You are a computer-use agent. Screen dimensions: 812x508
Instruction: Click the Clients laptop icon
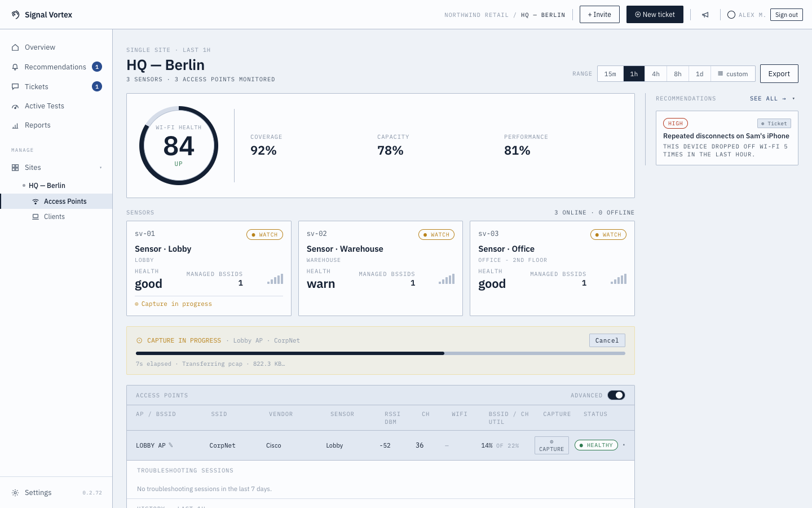pos(36,217)
